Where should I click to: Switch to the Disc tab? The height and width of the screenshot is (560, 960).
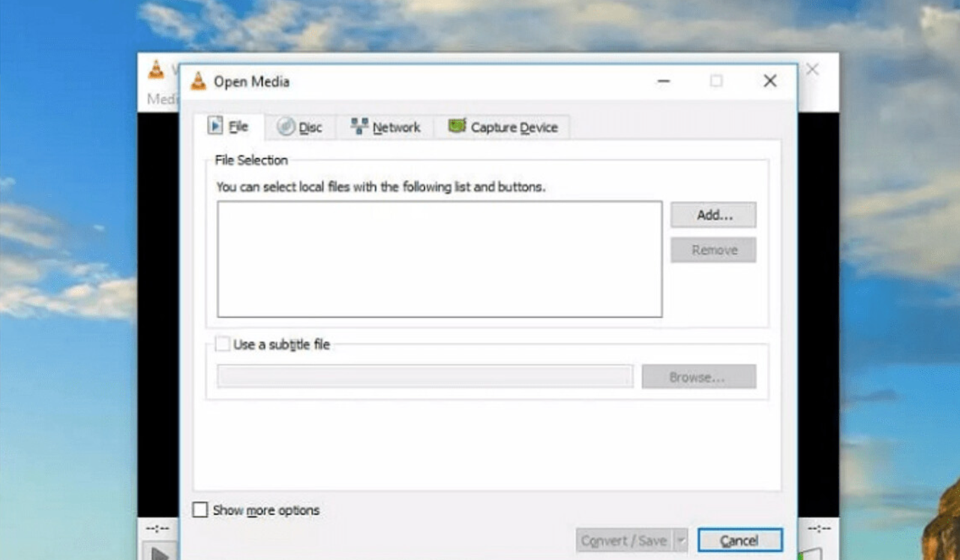click(x=300, y=127)
